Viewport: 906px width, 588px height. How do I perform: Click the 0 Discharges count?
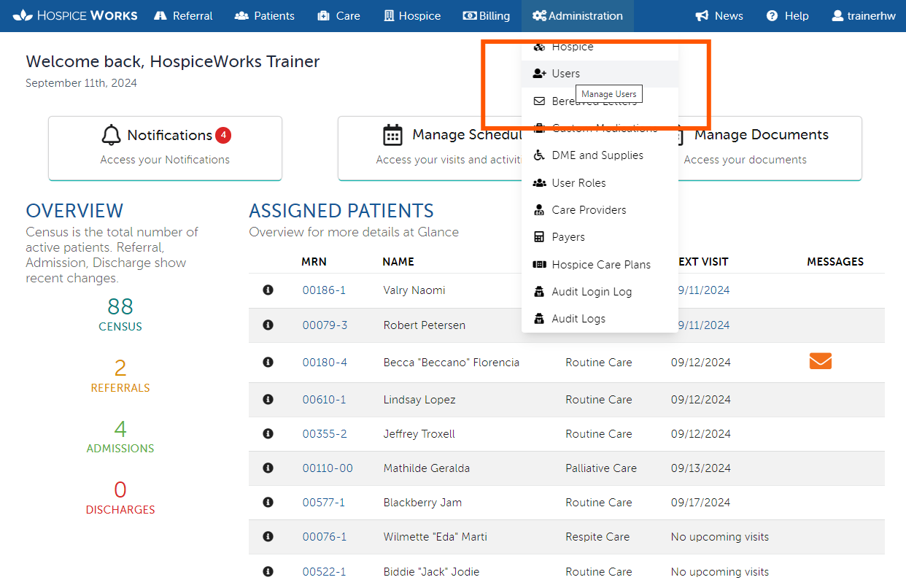[120, 490]
